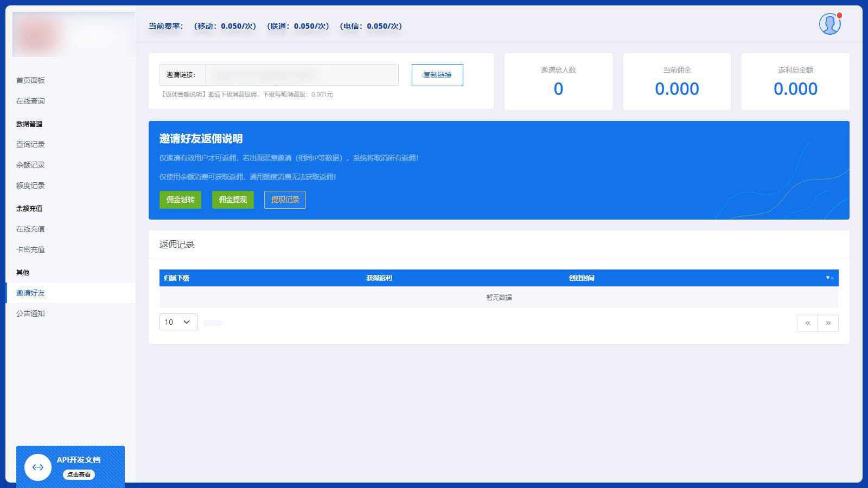Click the green 佣金划转 button
The image size is (868, 488).
(180, 200)
